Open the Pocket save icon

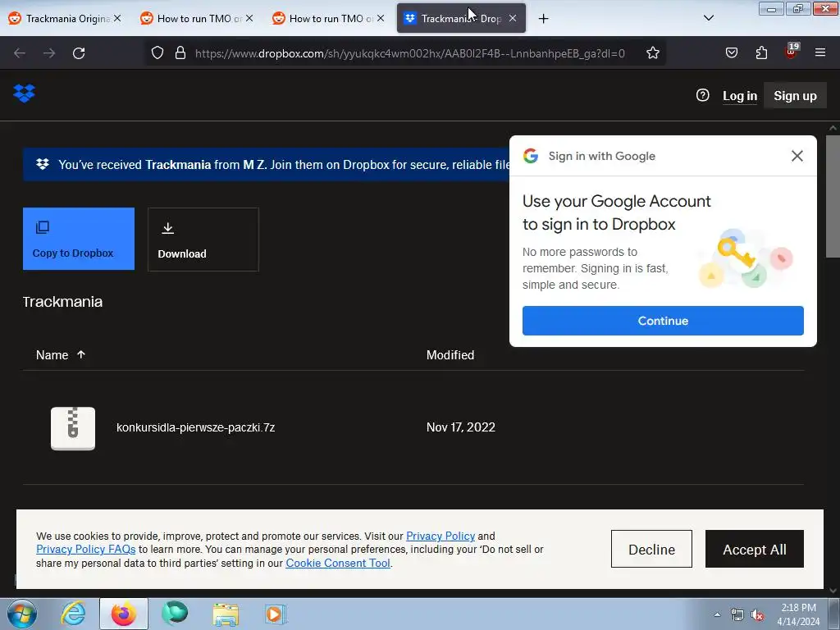pyautogui.click(x=731, y=52)
